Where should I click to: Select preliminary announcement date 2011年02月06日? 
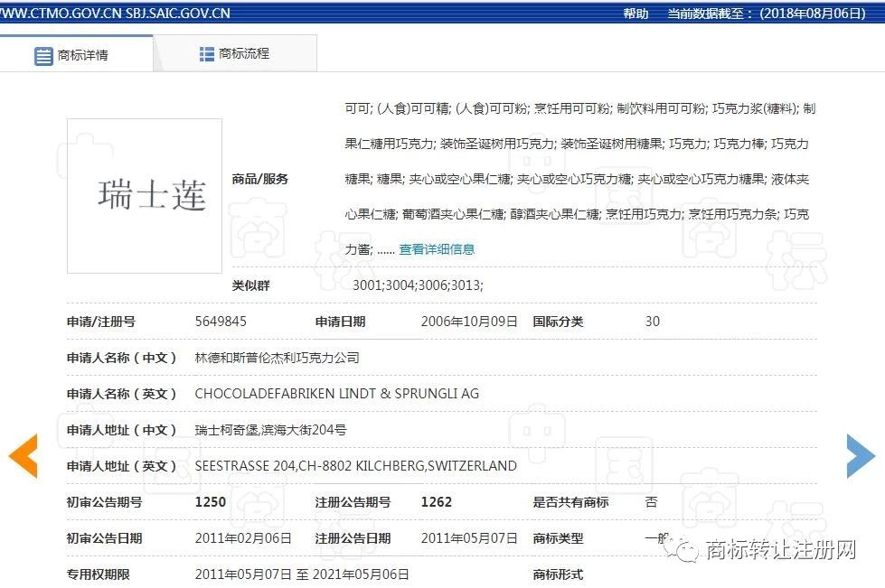[x=243, y=538]
